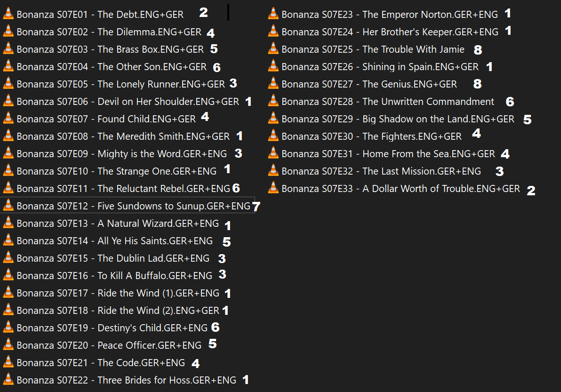Viewport: 561px width, 392px height.
Task: Click VLC icon for S07E31 Home From the Sea
Action: (273, 153)
